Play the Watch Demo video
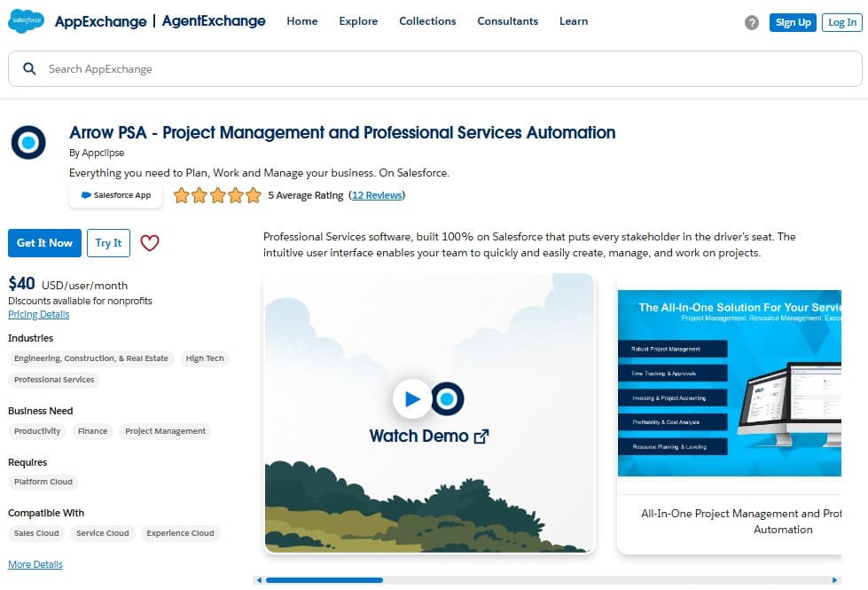 [x=412, y=399]
